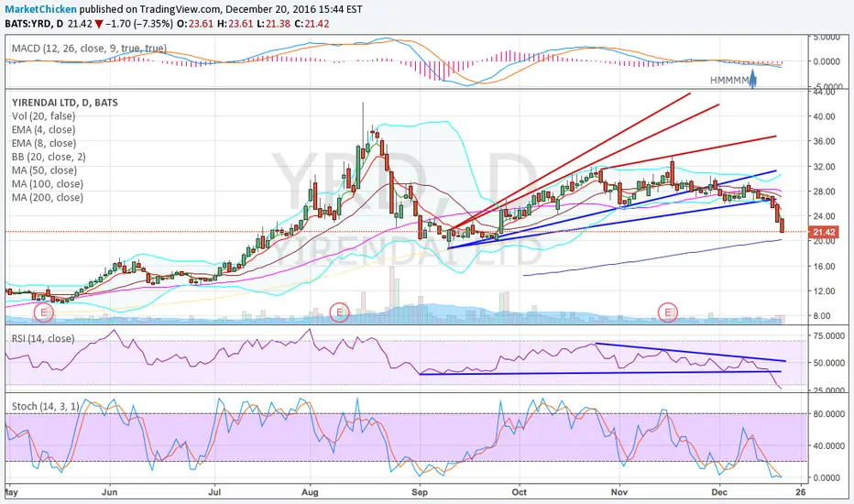This screenshot has width=854, height=504.
Task: Click the Oct label on time axis
Action: coord(520,492)
